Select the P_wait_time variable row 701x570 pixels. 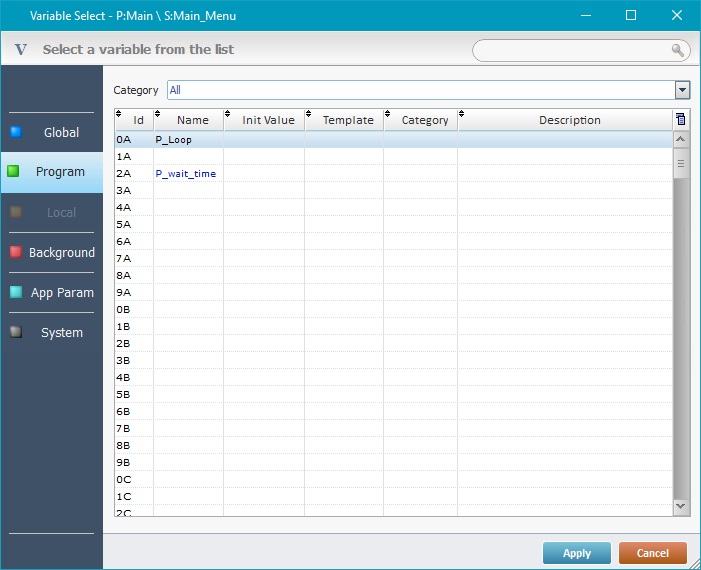click(x=186, y=174)
